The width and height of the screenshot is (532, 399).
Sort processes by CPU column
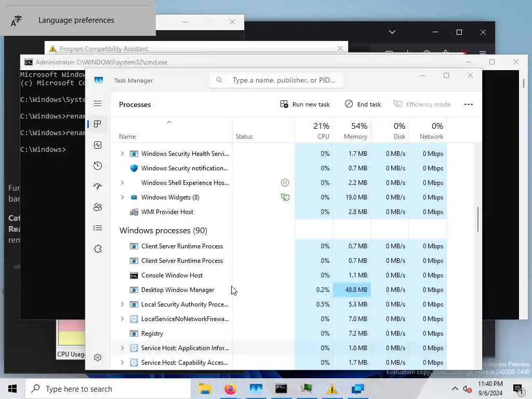click(x=314, y=131)
